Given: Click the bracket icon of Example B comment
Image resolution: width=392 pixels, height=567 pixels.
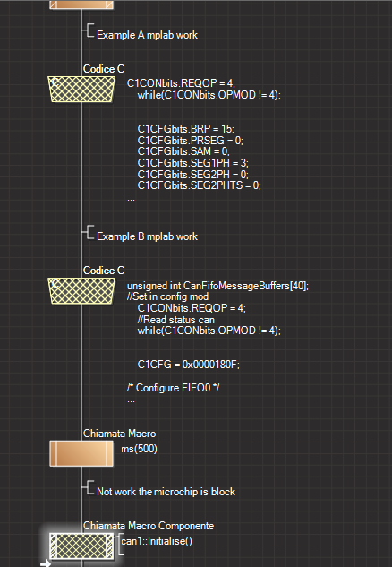Looking at the screenshot, I should [x=89, y=232].
